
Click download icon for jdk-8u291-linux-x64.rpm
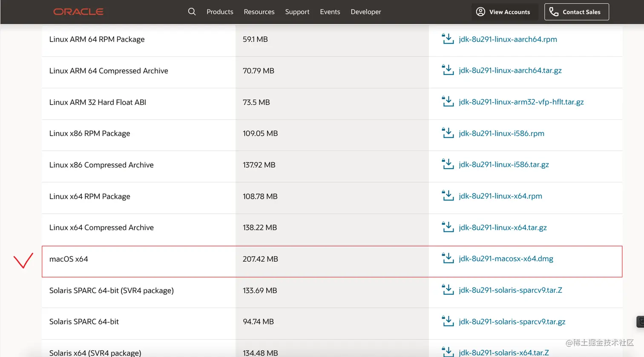(x=448, y=196)
